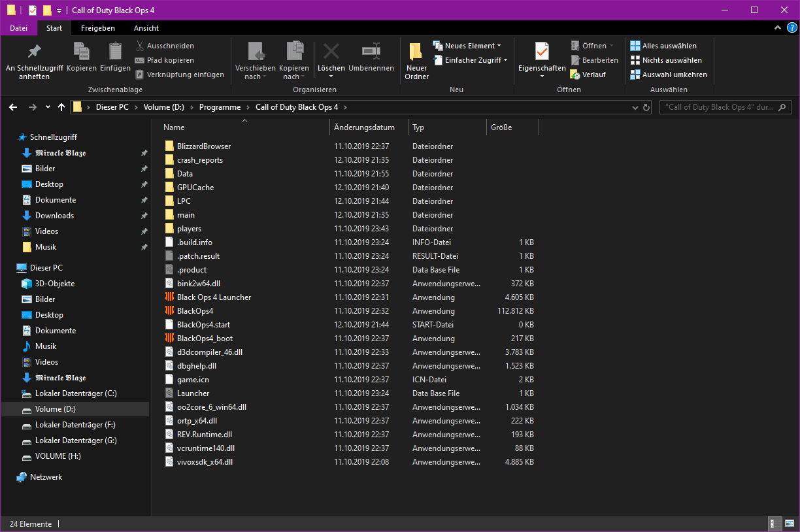800x532 pixels.
Task: Open the Datei menu
Action: point(19,28)
